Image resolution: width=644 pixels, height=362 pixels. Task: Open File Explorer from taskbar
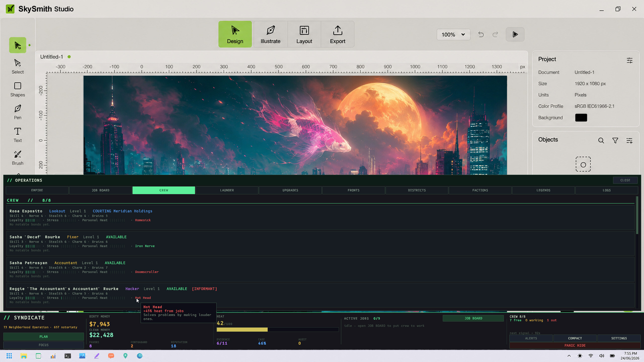pyautogui.click(x=24, y=356)
